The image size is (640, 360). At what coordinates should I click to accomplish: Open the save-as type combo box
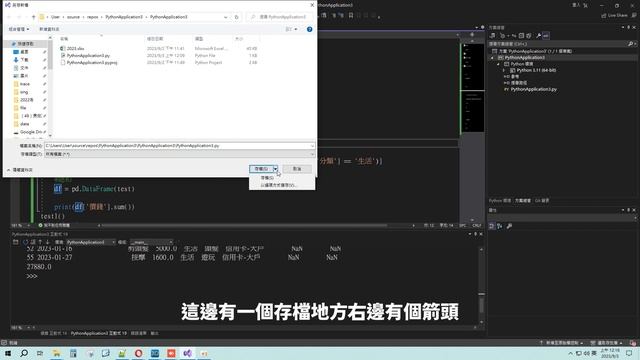point(179,154)
